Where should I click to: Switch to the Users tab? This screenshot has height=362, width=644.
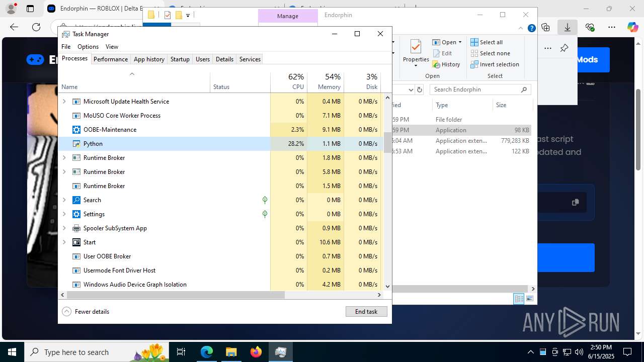click(x=203, y=59)
